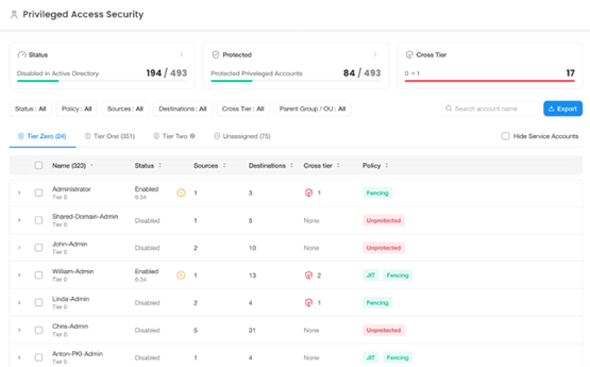Select the John-Admin row checkbox
The height and width of the screenshot is (367, 590).
coord(38,248)
